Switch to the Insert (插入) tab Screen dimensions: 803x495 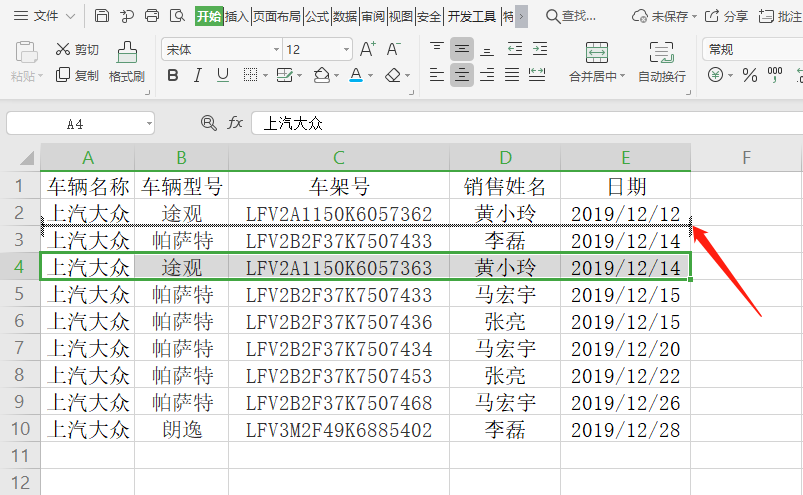coord(237,16)
